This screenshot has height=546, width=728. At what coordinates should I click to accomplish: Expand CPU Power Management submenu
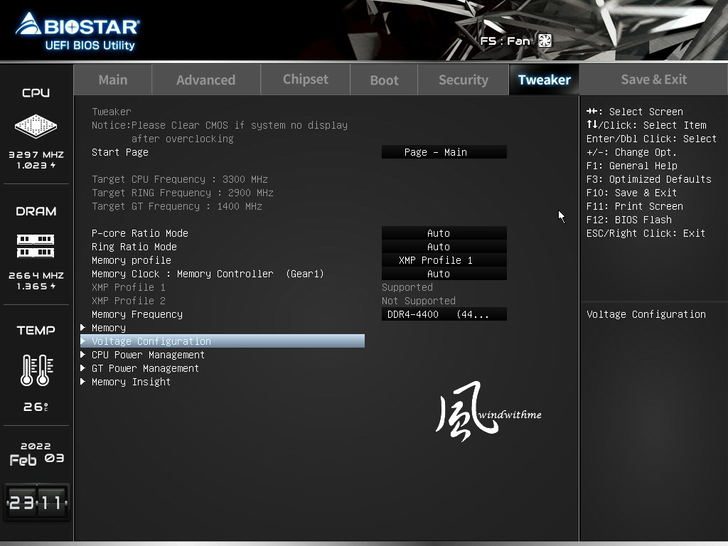[x=147, y=355]
